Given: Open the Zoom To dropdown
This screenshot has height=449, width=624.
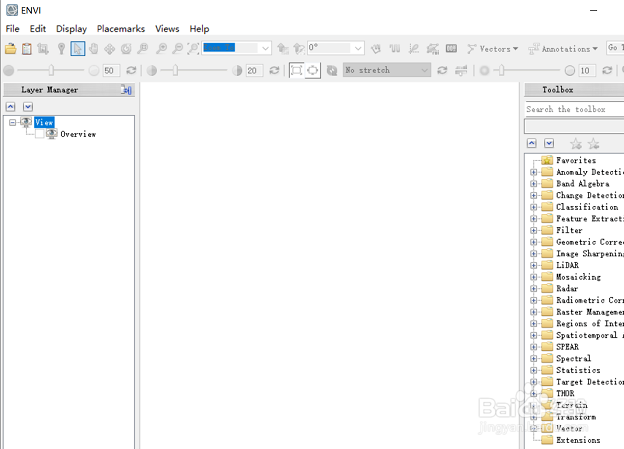Looking at the screenshot, I should point(236,48).
